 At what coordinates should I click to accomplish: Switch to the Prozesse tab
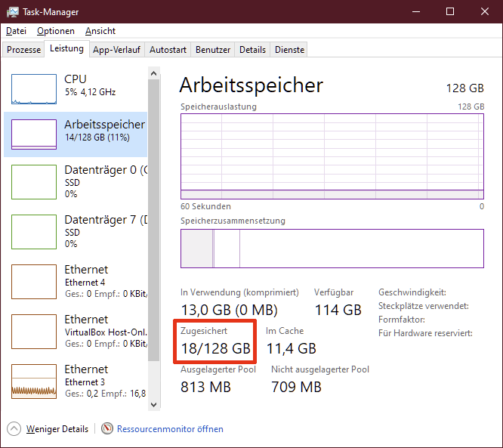(x=23, y=50)
